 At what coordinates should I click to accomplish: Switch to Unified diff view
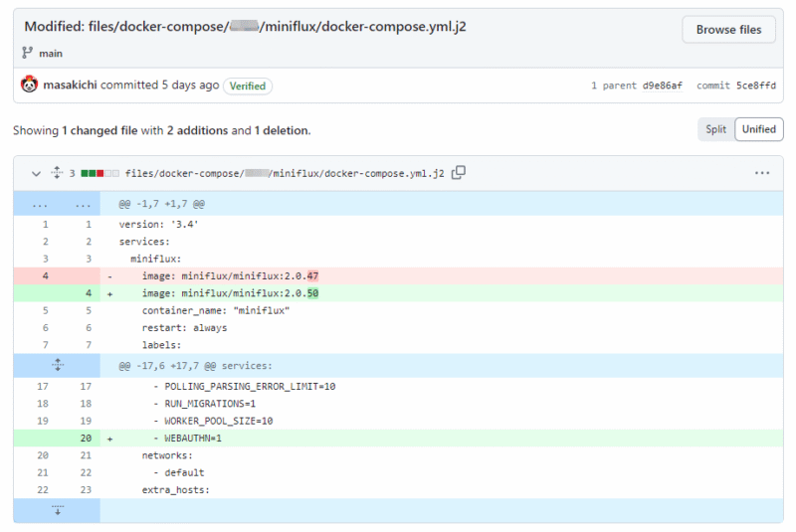coord(758,129)
